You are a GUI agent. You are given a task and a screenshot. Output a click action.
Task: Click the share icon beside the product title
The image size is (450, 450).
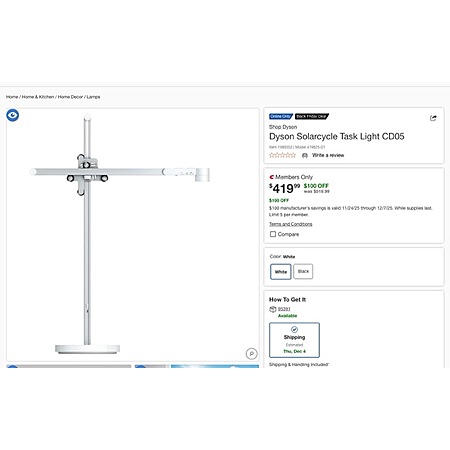(433, 118)
